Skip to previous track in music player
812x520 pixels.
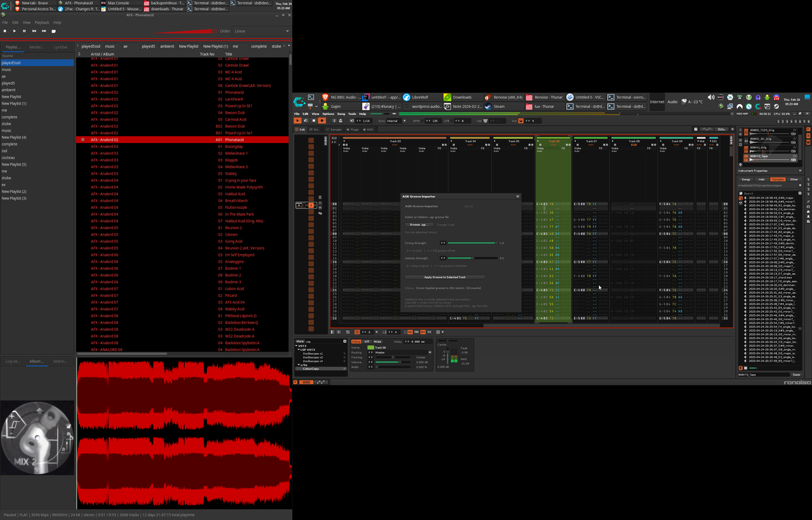tap(34, 31)
